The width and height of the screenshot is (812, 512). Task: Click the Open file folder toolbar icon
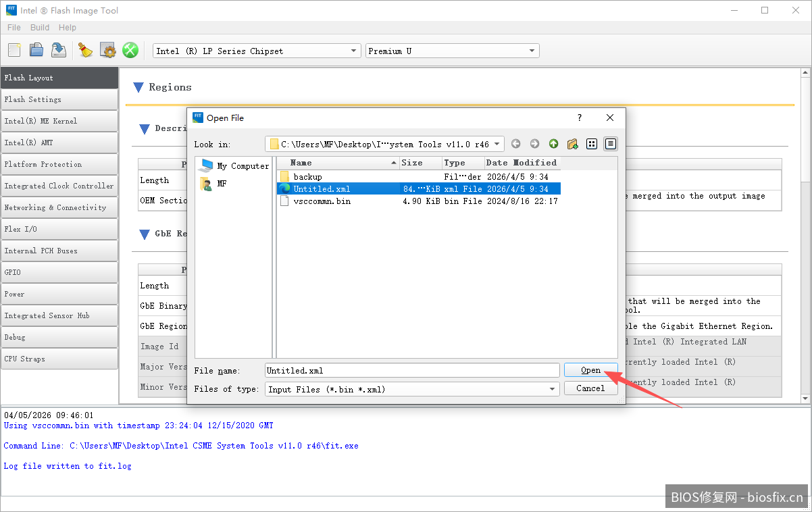coord(36,50)
